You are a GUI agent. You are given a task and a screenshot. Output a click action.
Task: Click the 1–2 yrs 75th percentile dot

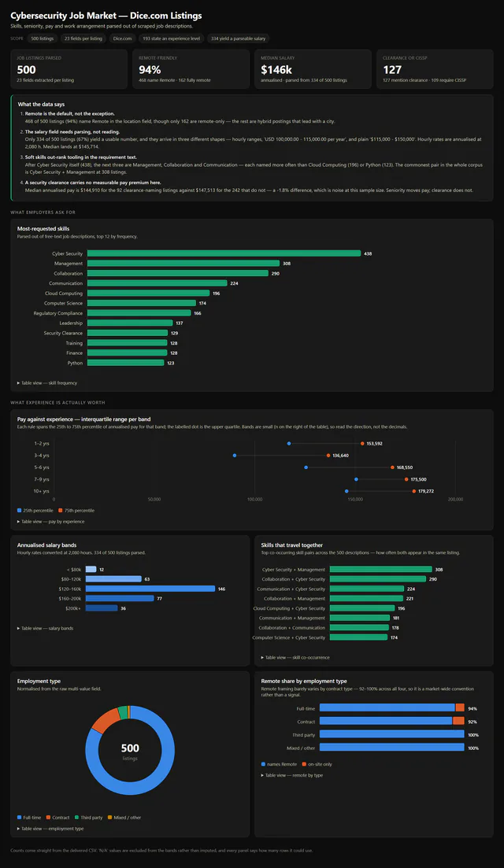pos(362,443)
